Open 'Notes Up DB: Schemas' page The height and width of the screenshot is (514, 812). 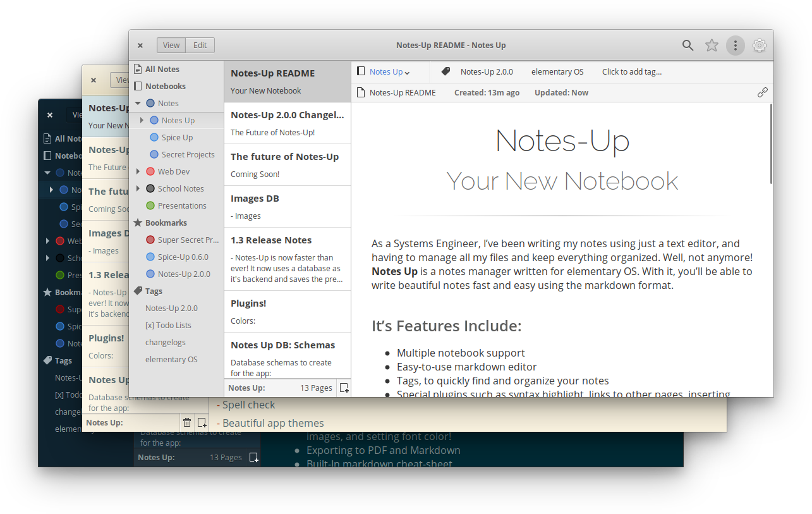click(288, 355)
